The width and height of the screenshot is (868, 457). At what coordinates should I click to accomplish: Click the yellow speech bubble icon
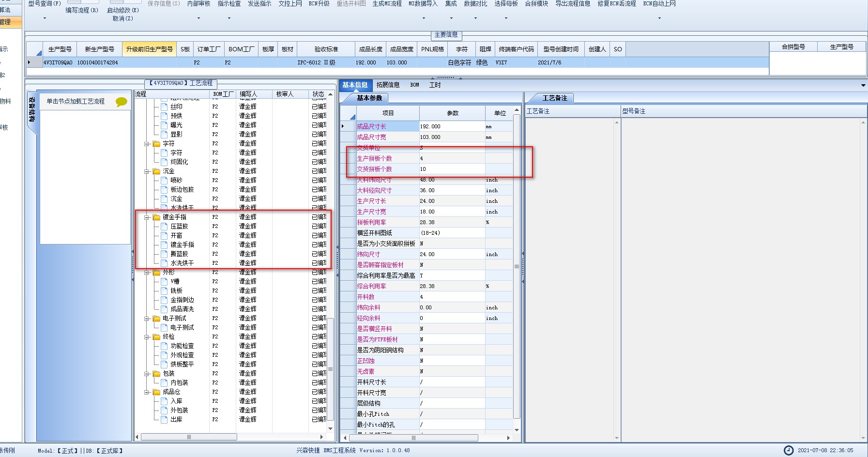[121, 102]
